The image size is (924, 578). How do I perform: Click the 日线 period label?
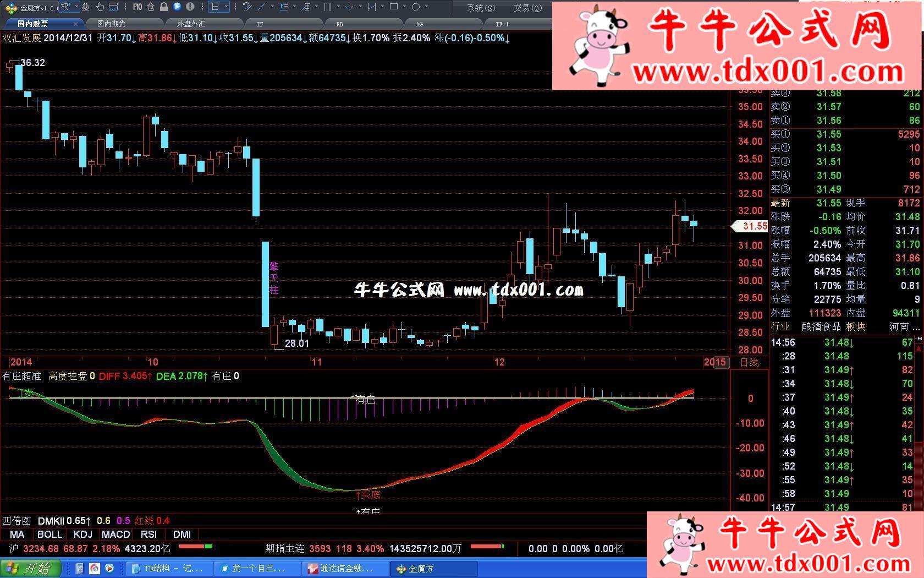749,362
